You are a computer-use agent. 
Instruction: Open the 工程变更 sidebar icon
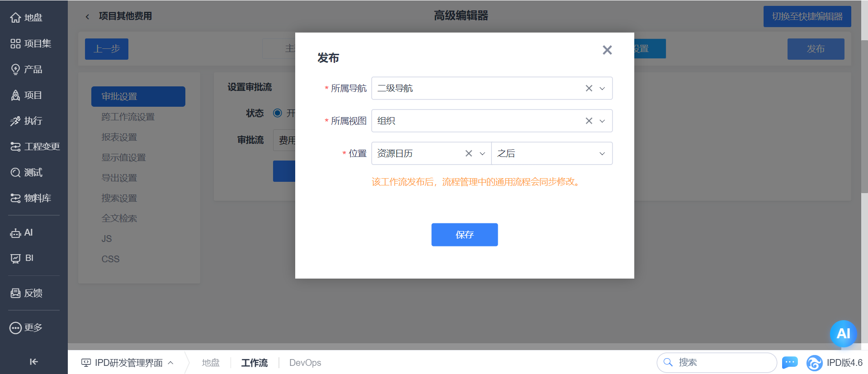click(16, 147)
